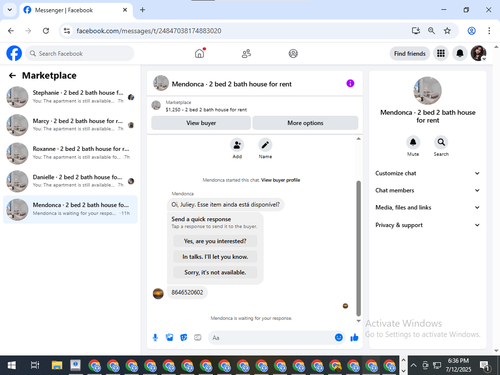Open conversation info purple icon

pos(350,83)
